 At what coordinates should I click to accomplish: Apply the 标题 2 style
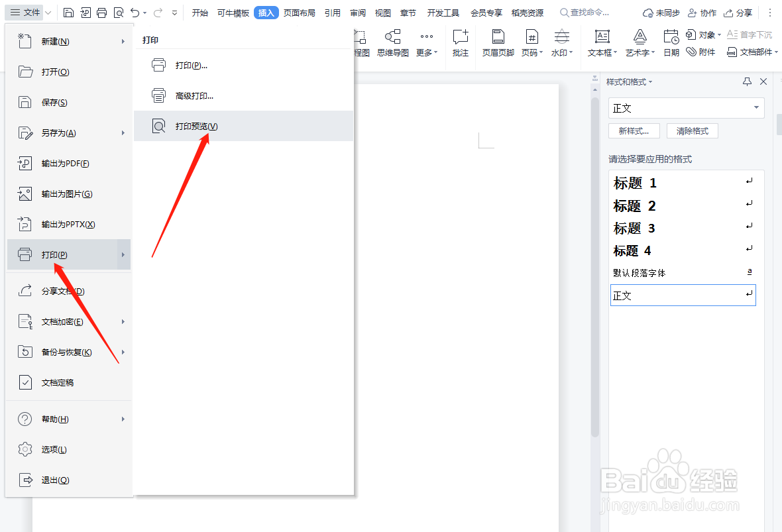683,205
